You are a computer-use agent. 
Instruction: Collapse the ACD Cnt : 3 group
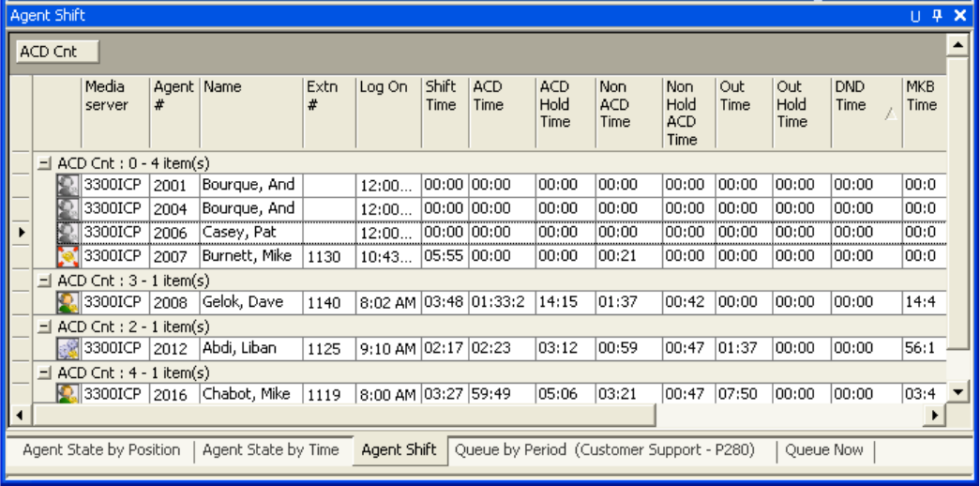tap(44, 281)
